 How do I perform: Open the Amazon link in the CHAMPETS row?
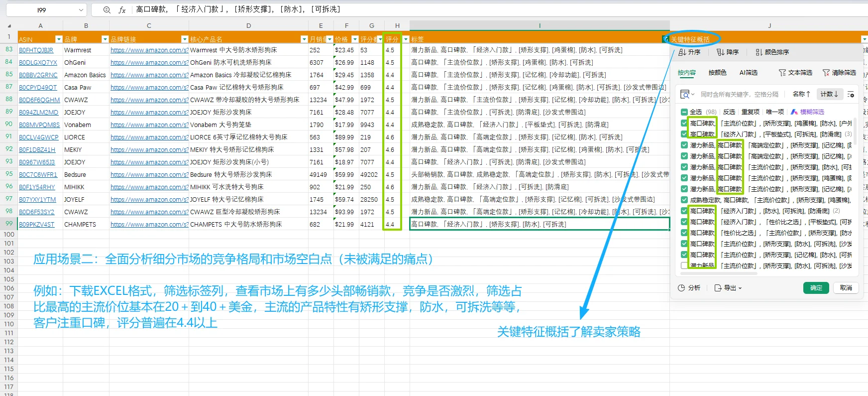coord(149,225)
